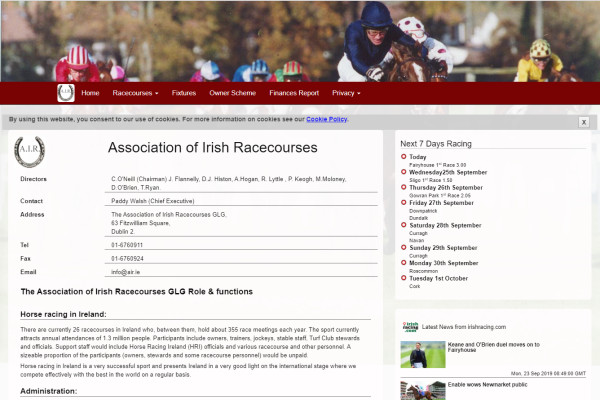Image resolution: width=600 pixels, height=400 pixels.
Task: Click thumbnail of man at racecourse
Action: click(x=423, y=354)
